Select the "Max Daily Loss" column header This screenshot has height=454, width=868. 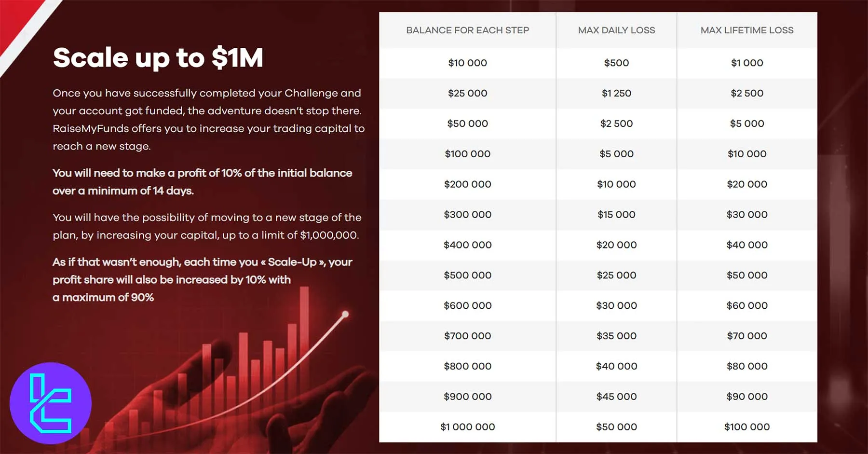click(x=616, y=30)
